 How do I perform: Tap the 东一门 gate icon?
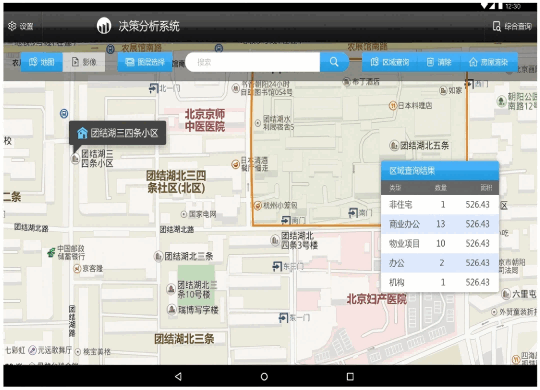tap(283, 318)
